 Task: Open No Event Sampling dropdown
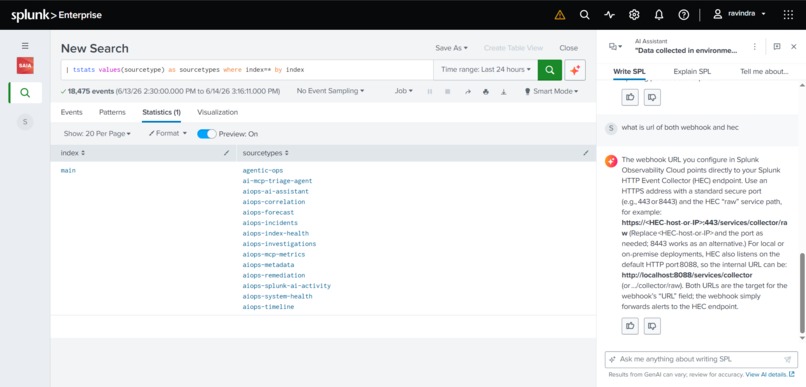(x=330, y=91)
